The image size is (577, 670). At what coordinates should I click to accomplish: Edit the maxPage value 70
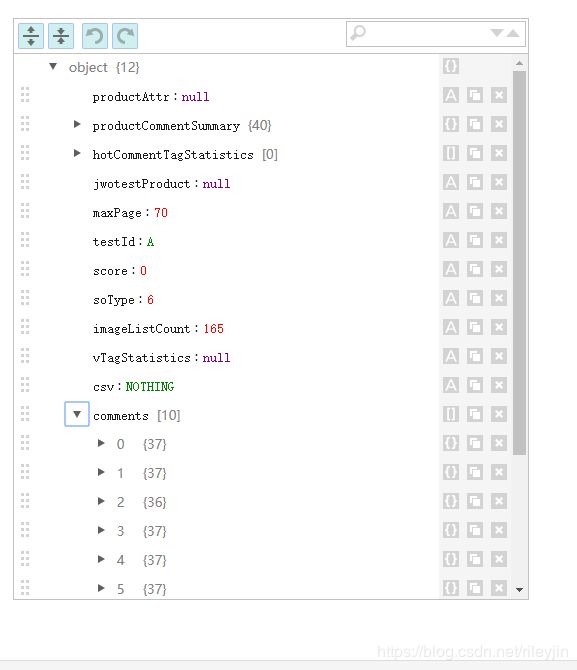tap(161, 213)
